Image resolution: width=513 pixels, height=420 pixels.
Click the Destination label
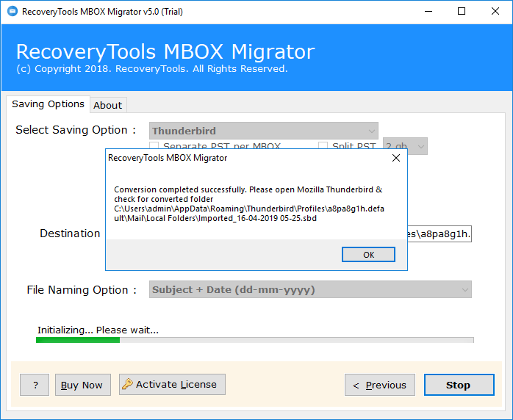70,233
